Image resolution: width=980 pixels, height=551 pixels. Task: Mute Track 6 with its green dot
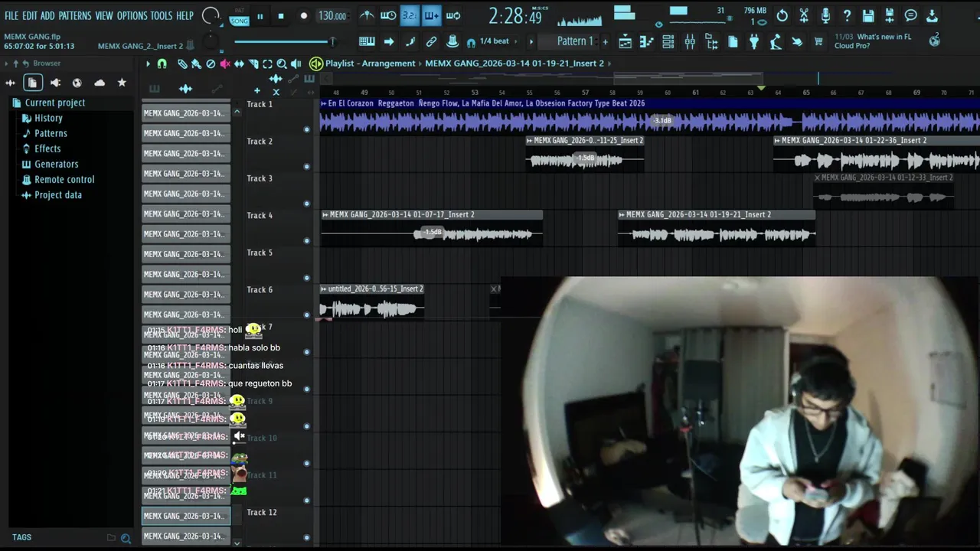(307, 315)
